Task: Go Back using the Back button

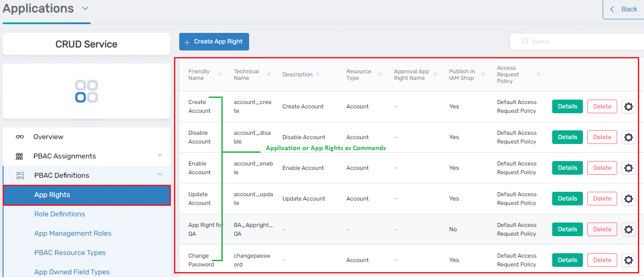Action: pyautogui.click(x=623, y=9)
